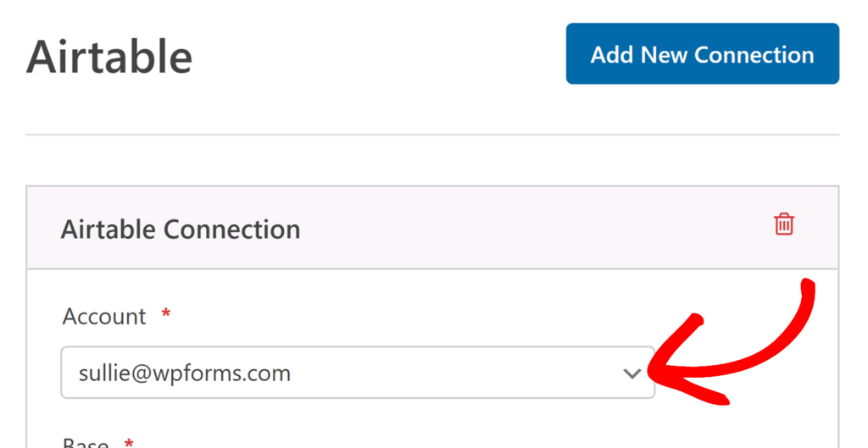Select the sullie@wpforms.com account text
The width and height of the screenshot is (868, 448).
[184, 373]
